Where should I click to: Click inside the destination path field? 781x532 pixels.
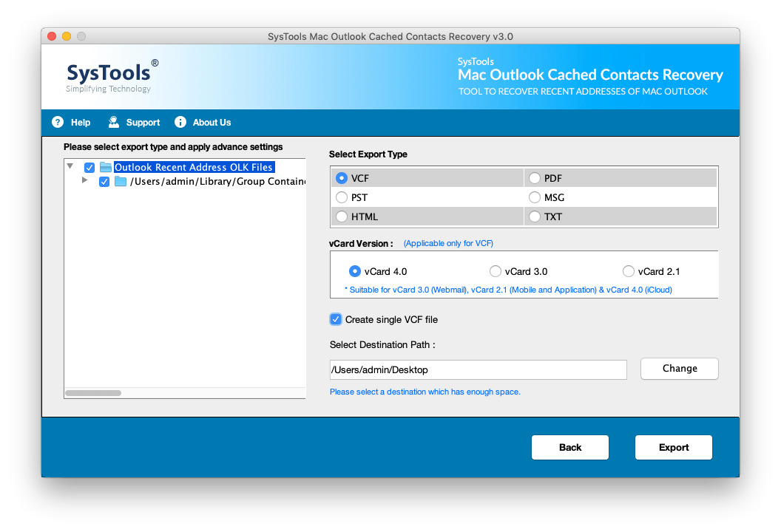[x=477, y=369]
